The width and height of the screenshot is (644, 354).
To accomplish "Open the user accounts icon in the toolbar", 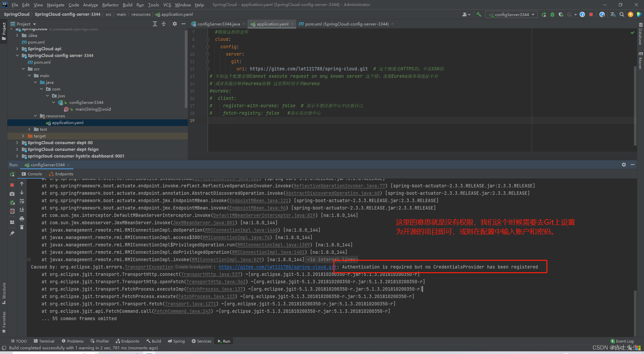I will (466, 14).
